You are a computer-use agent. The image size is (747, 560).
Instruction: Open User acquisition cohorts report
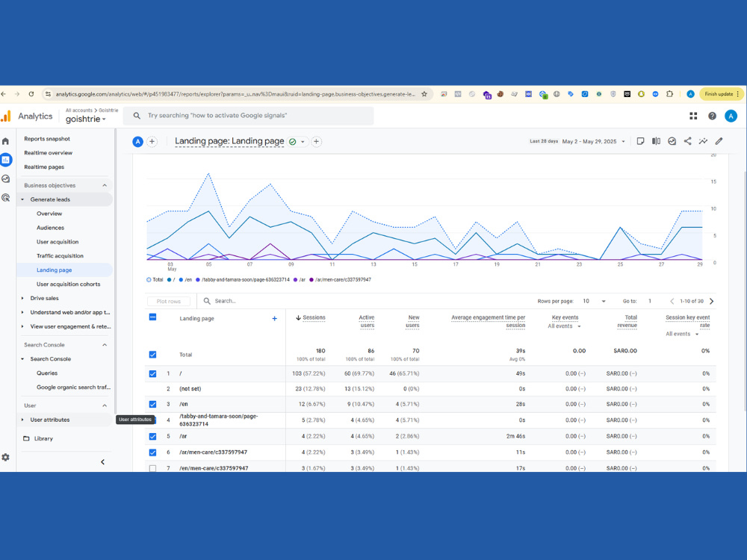(69, 284)
